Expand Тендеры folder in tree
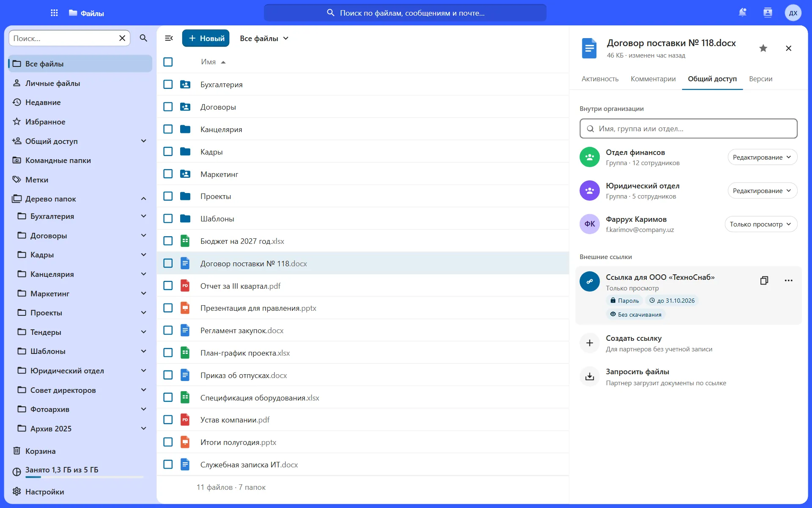The height and width of the screenshot is (508, 812). [x=143, y=332]
